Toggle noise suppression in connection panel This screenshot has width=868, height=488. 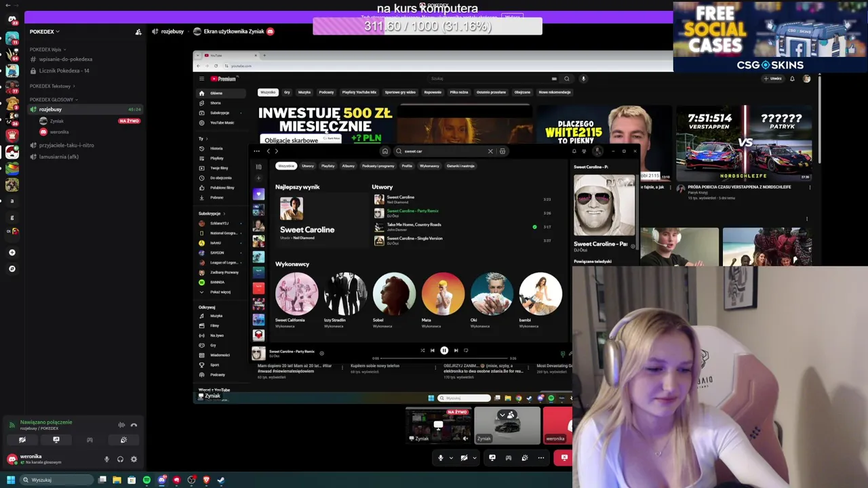(x=121, y=425)
